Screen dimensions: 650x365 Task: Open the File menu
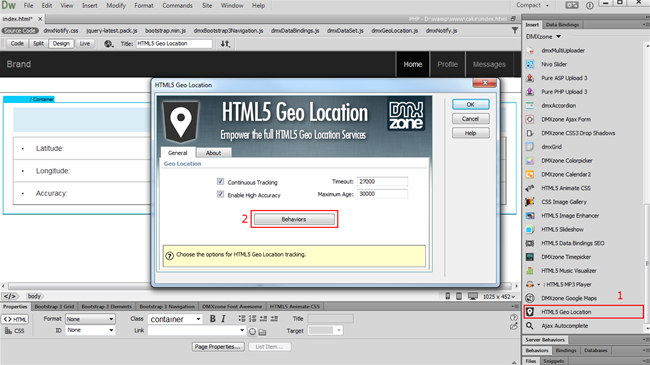click(28, 5)
